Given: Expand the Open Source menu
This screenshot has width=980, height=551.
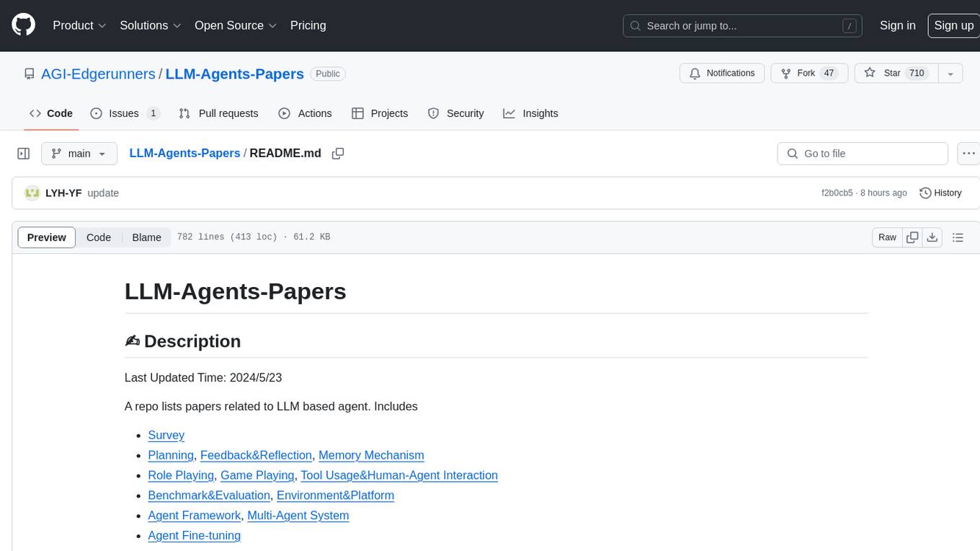Looking at the screenshot, I should 236,25.
